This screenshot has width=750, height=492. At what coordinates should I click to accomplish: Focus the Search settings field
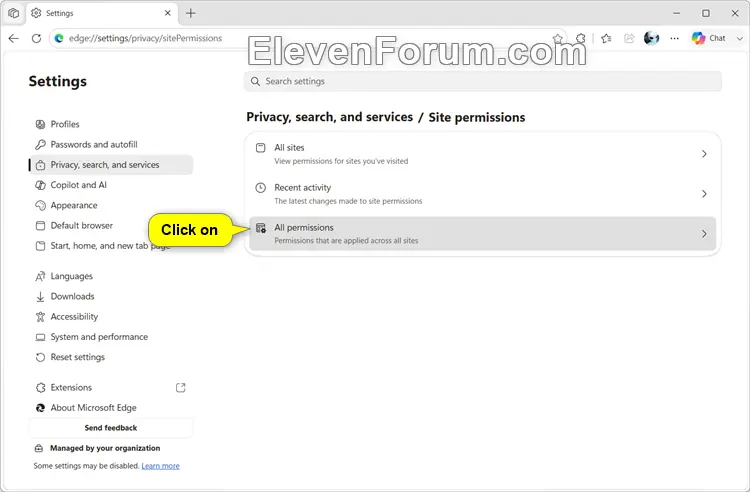(483, 81)
